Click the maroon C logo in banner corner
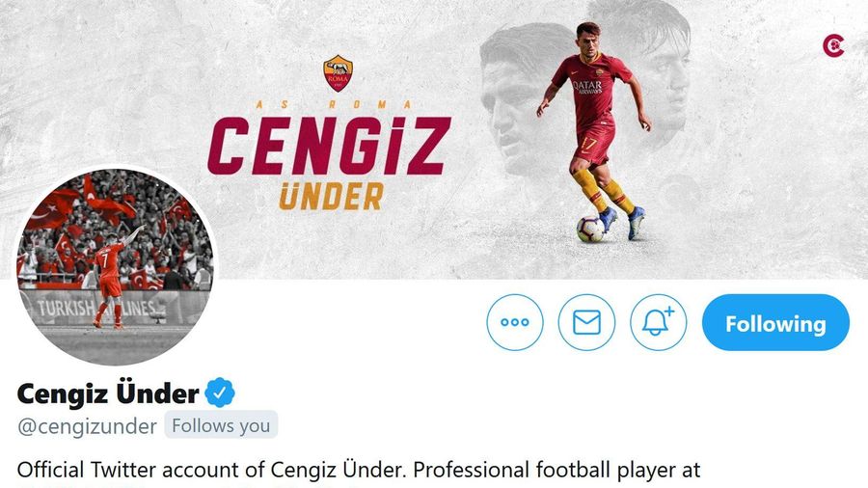 point(833,45)
